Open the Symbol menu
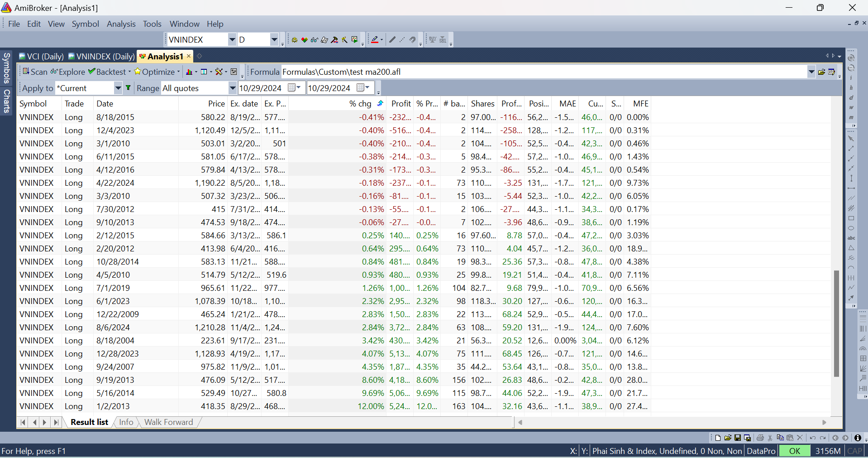Image resolution: width=868 pixels, height=458 pixels. click(x=86, y=24)
